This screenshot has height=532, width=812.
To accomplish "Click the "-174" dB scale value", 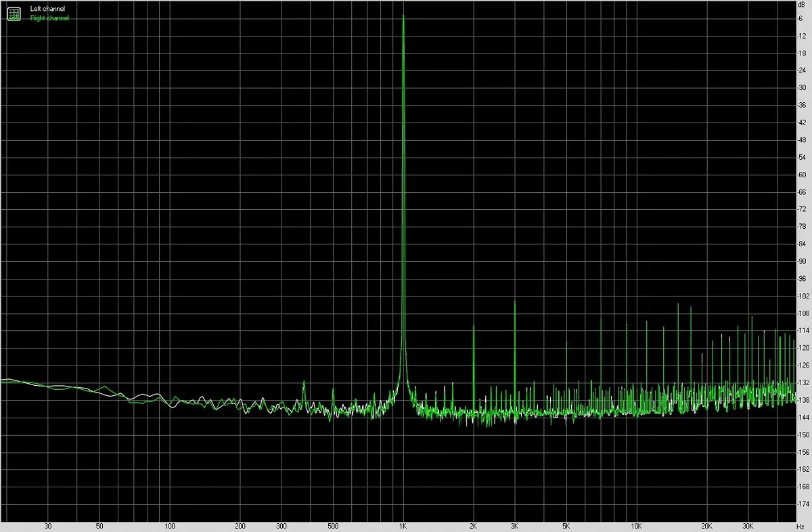I will pyautogui.click(x=803, y=505).
